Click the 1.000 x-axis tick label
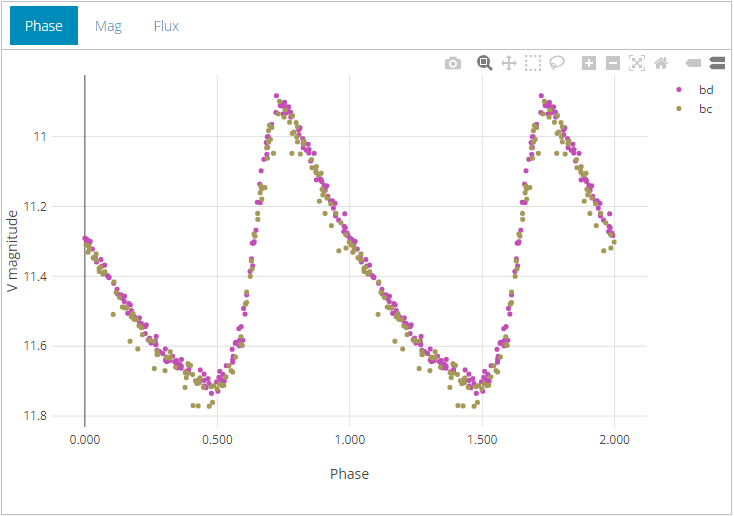734x516 pixels. [x=350, y=440]
